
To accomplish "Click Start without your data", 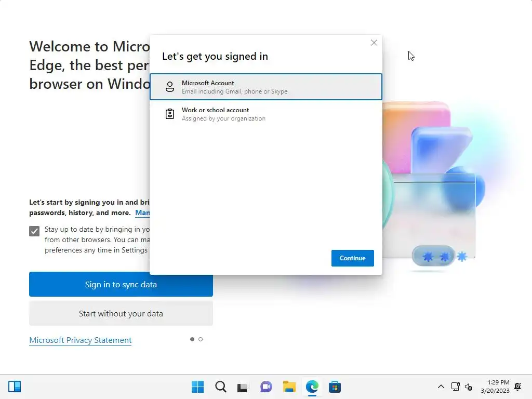I will (121, 313).
